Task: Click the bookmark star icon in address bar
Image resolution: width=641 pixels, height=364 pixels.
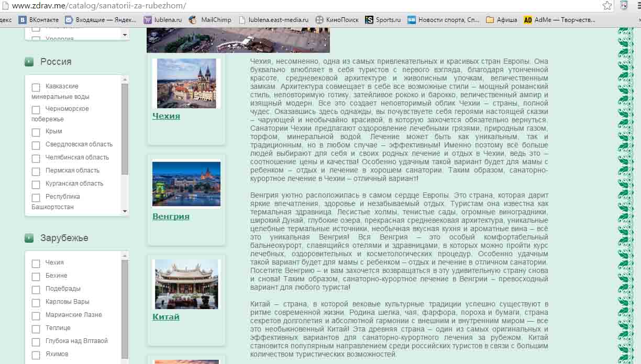Action: [607, 5]
